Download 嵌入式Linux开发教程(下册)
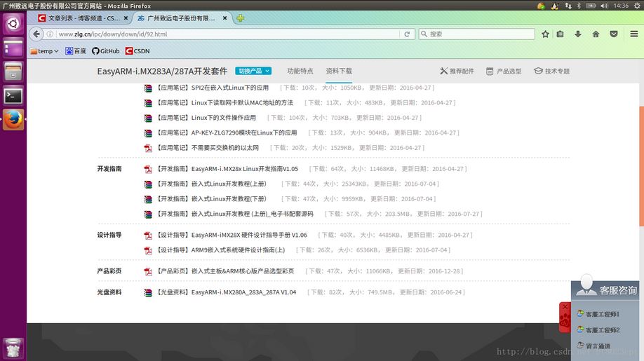644x361 pixels. point(212,199)
